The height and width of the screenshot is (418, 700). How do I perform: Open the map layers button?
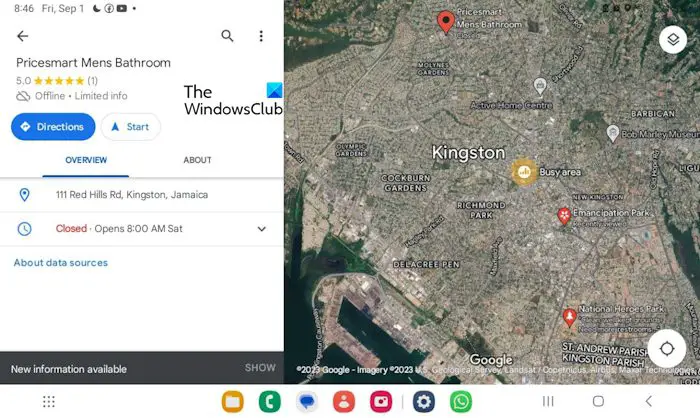[x=673, y=40]
